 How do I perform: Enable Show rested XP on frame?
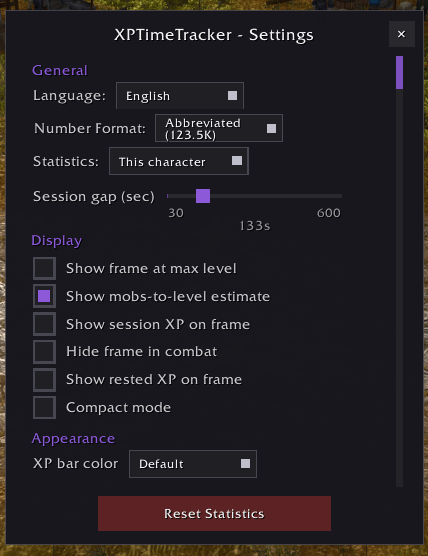pos(44,379)
